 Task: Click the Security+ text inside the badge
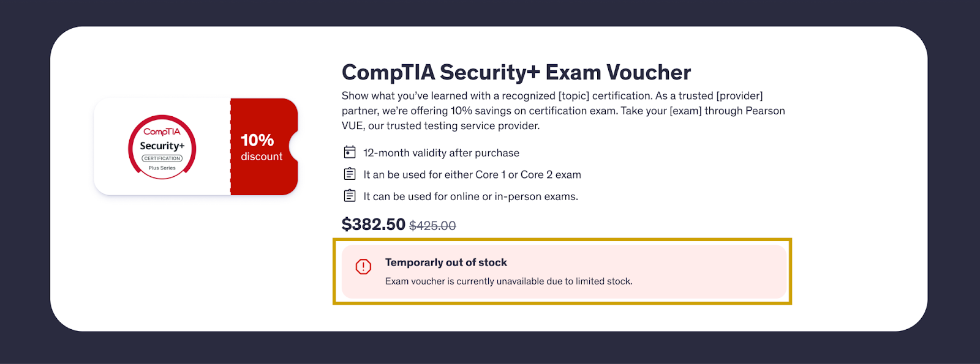162,146
